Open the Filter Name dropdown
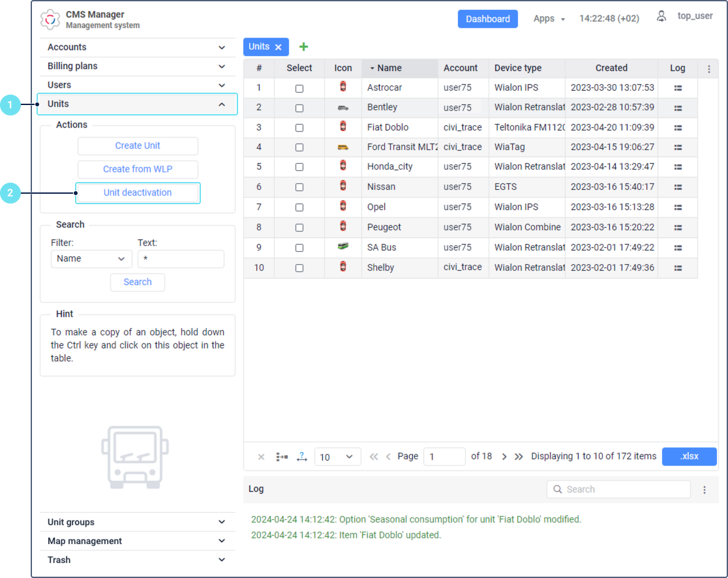Image resolution: width=728 pixels, height=578 pixels. [x=91, y=259]
